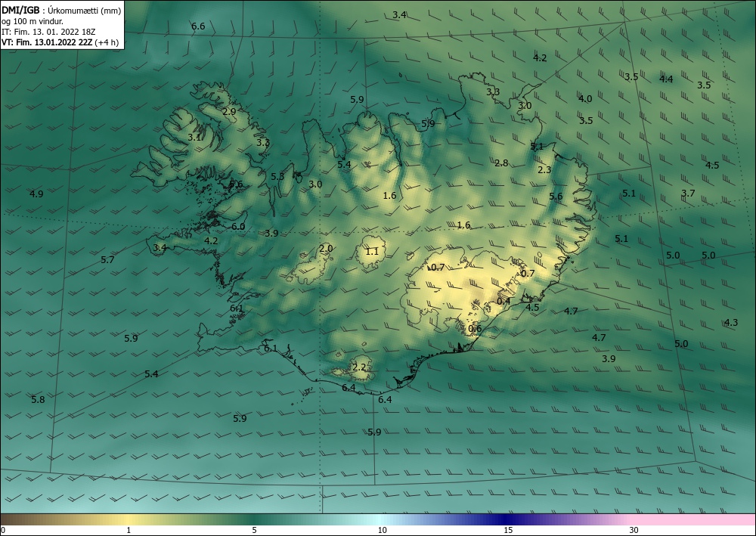Click the 2.8 value label

click(501, 163)
